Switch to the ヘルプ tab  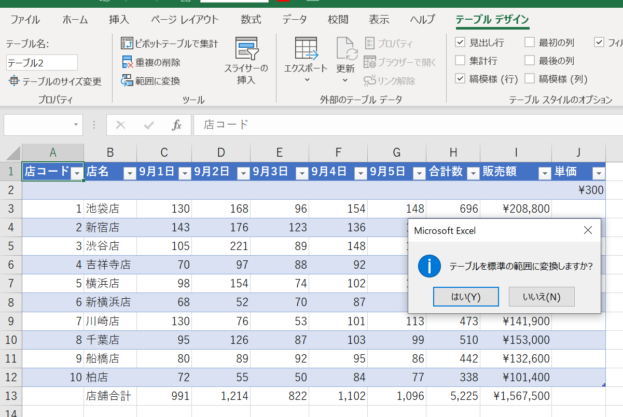click(x=422, y=19)
